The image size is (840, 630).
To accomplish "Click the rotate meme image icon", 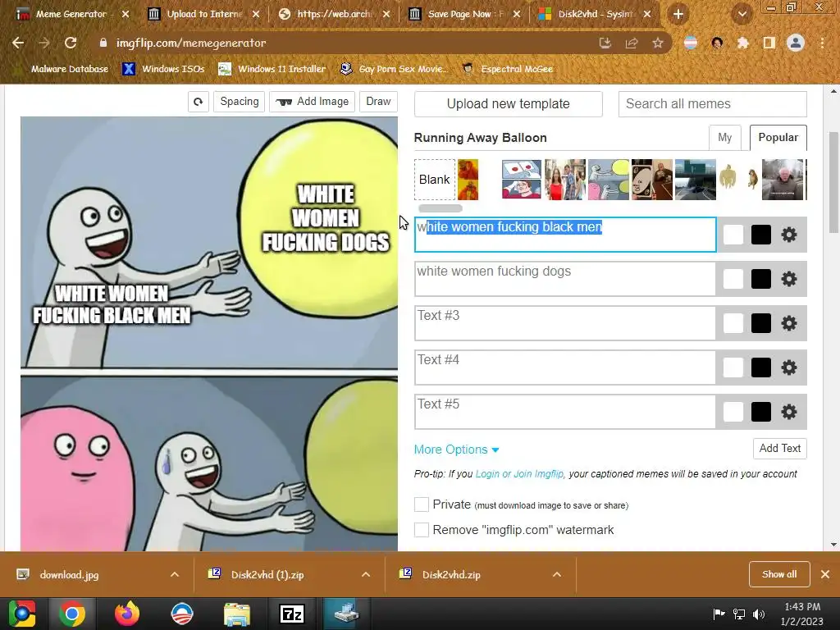I will coord(199,101).
